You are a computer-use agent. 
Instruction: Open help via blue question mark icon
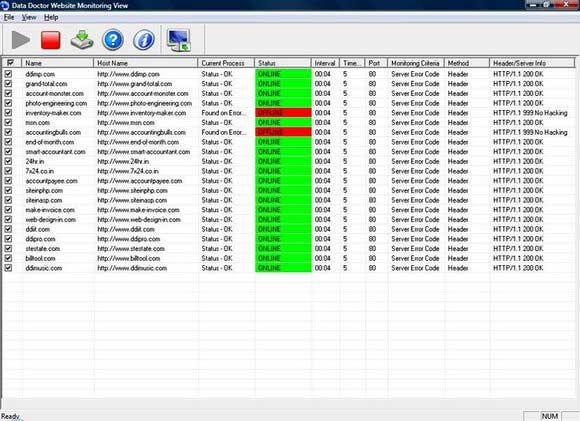[113, 40]
